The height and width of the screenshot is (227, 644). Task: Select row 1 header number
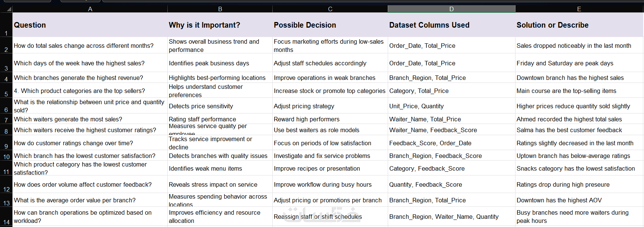coord(6,33)
